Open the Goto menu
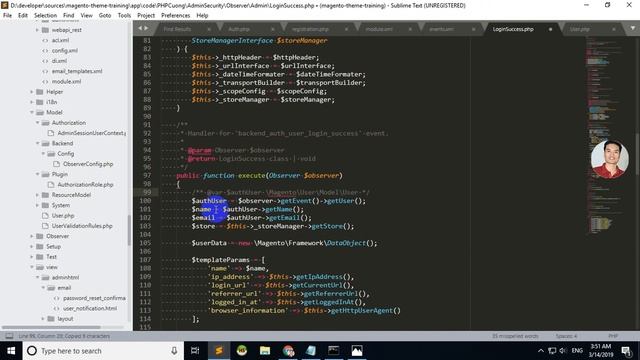 coord(104,15)
